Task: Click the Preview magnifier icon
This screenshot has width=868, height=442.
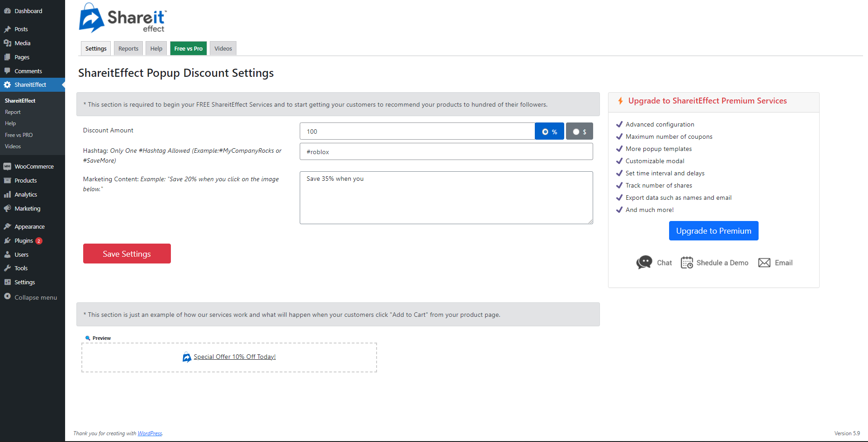Action: (88, 338)
